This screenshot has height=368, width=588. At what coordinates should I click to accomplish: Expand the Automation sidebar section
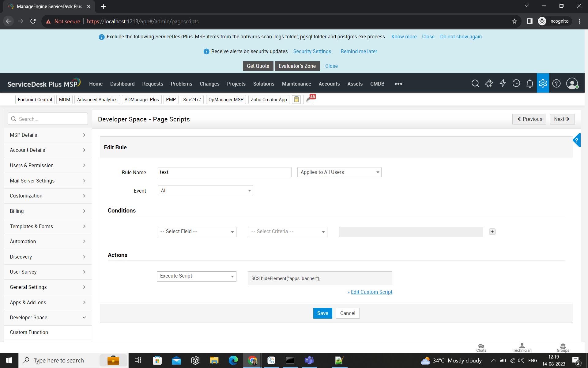click(48, 242)
